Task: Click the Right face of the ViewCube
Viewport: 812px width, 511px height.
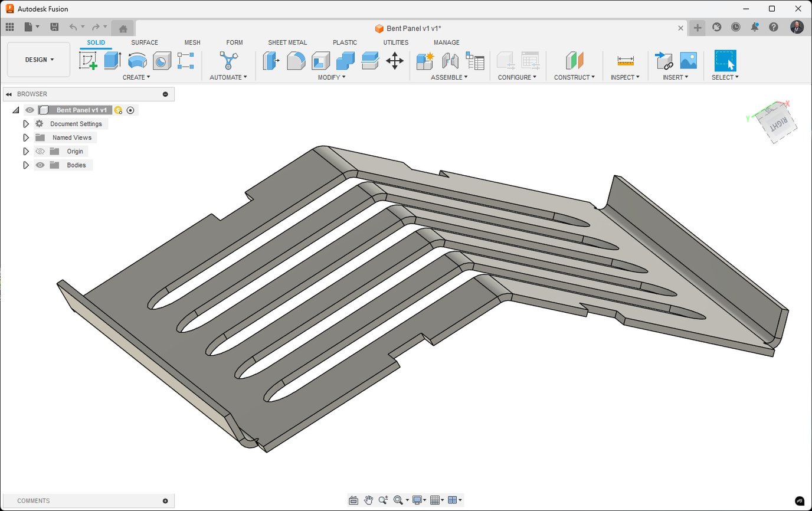Action: (776, 123)
